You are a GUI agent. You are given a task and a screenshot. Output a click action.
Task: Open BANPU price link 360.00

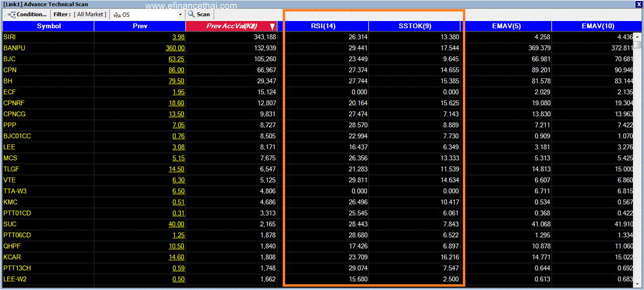175,48
